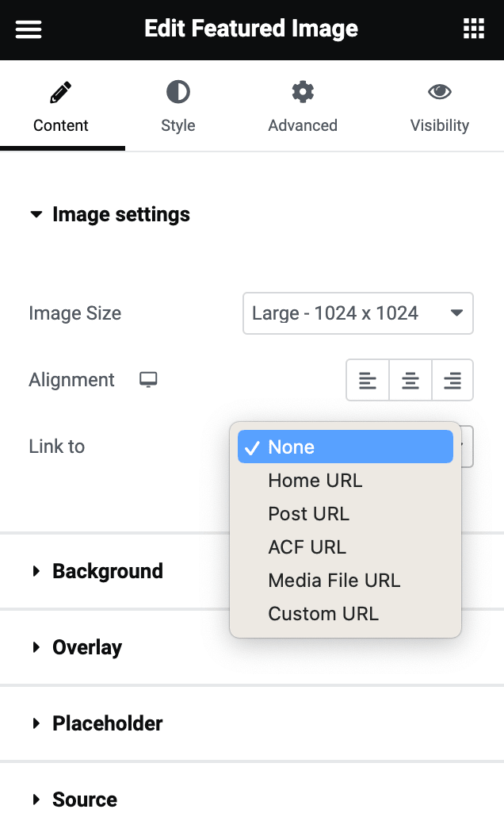Select Home URL option
504x836 pixels.
coord(315,481)
